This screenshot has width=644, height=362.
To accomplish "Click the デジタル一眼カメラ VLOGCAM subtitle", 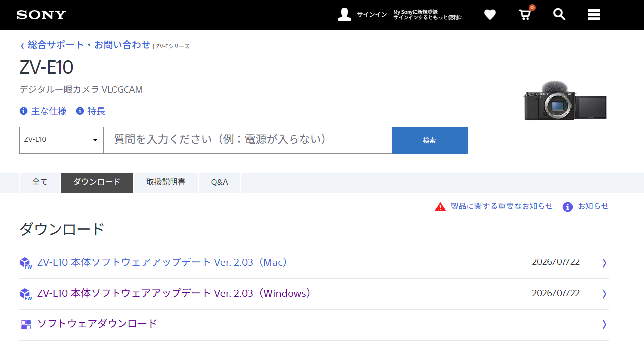I will (x=81, y=90).
